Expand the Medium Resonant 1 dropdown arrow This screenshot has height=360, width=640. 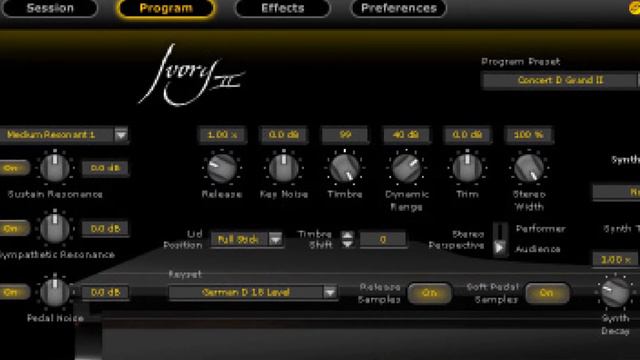tap(121, 135)
